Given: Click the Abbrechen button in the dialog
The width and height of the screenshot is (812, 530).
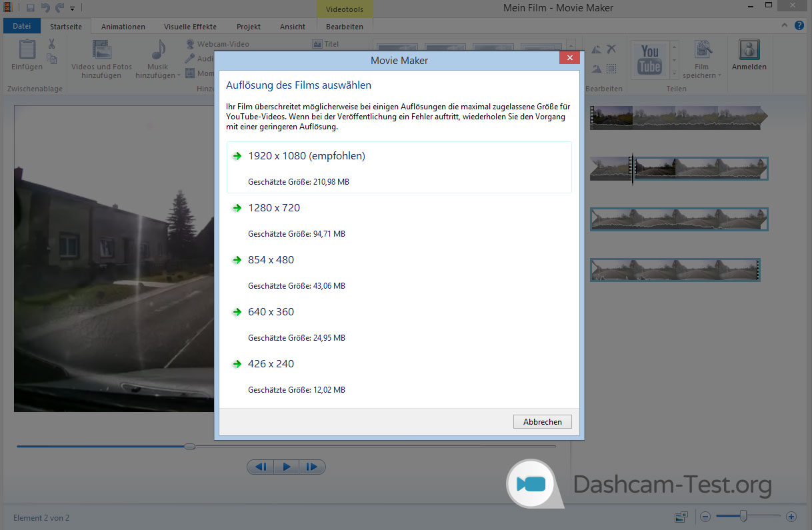Looking at the screenshot, I should pos(542,421).
